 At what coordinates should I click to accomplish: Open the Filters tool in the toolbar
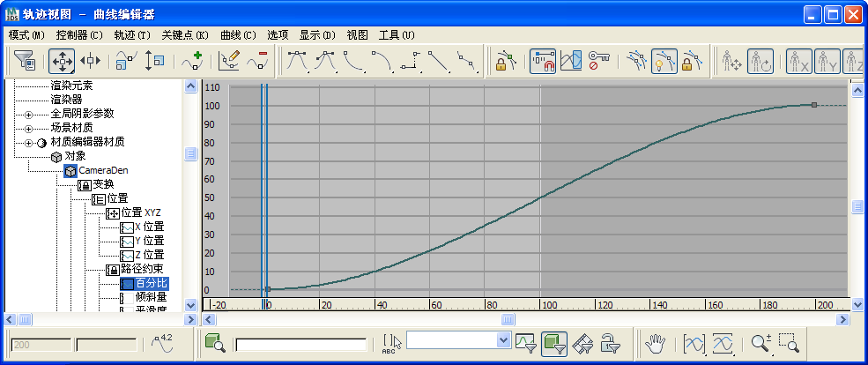pyautogui.click(x=25, y=61)
